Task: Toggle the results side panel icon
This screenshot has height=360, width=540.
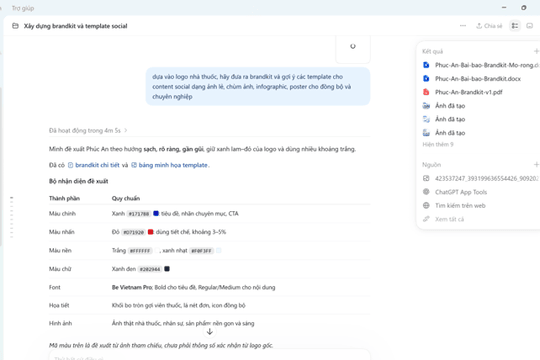Action: click(x=515, y=26)
